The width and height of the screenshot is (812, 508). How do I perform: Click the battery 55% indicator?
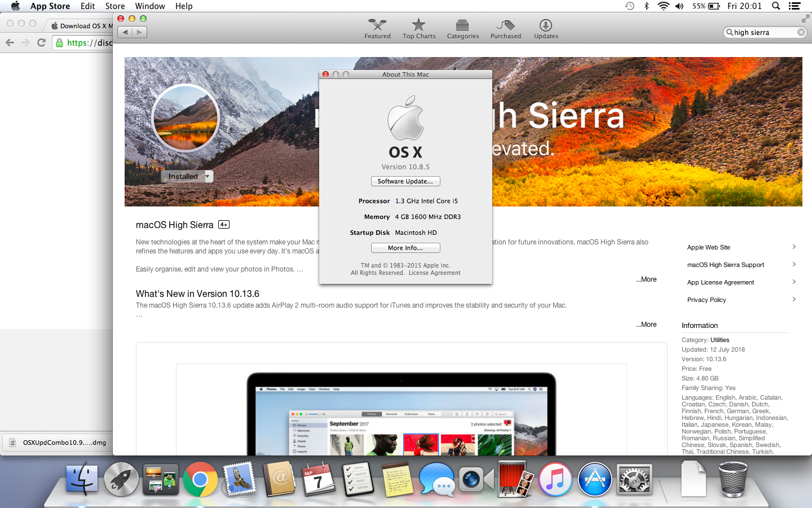click(x=706, y=6)
